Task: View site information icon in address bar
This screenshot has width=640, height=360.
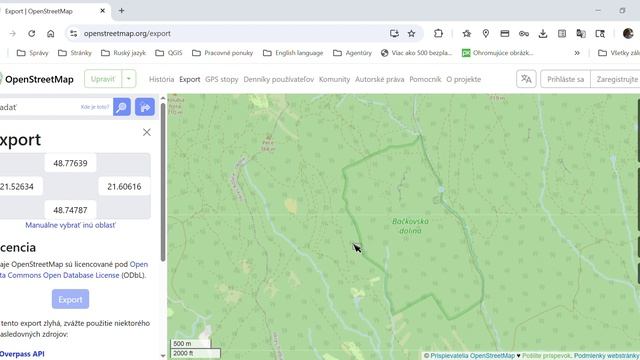Action: (73, 33)
